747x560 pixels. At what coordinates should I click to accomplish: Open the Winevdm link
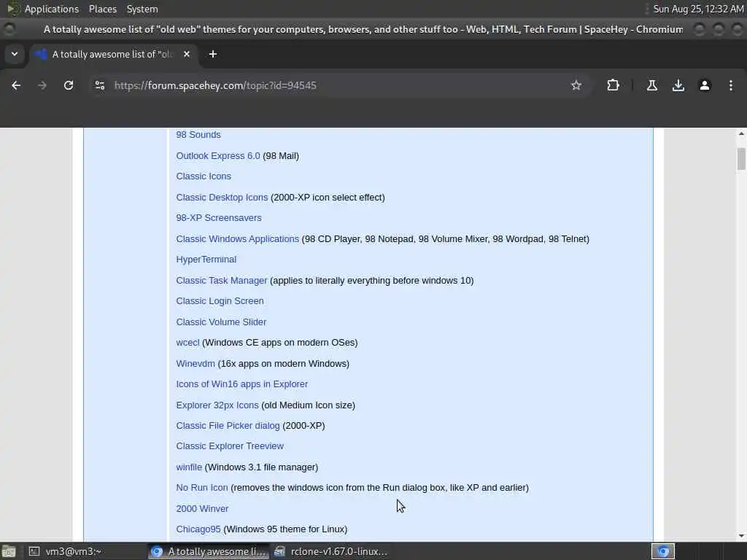click(x=196, y=363)
